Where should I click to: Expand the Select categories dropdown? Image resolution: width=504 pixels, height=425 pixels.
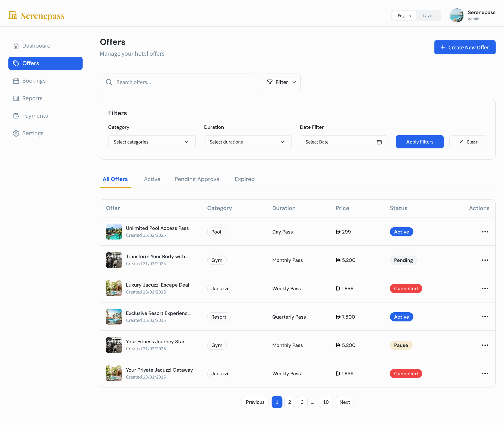(x=152, y=142)
